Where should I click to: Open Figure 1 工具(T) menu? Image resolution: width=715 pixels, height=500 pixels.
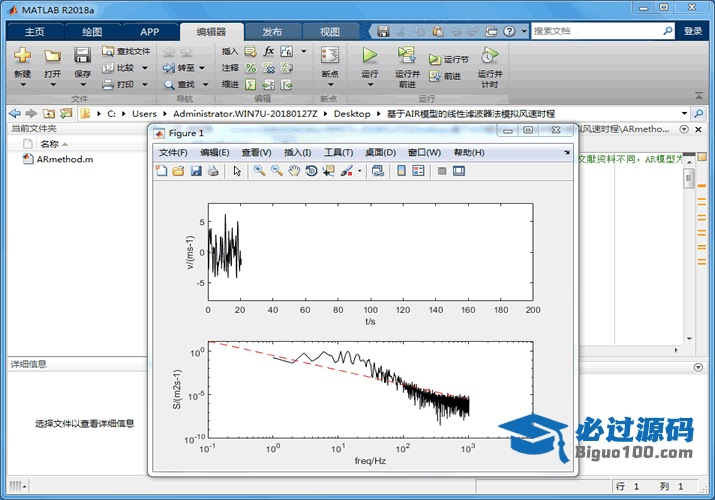(338, 152)
